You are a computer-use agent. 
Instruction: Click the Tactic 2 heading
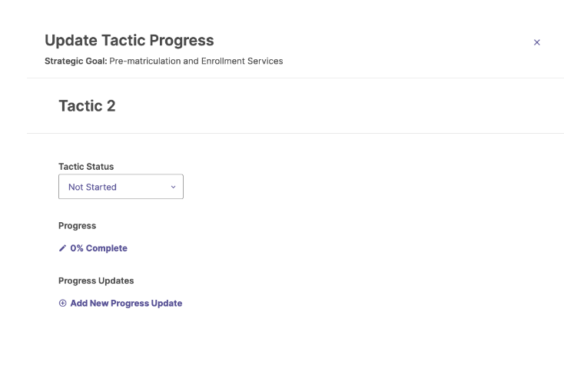87,106
